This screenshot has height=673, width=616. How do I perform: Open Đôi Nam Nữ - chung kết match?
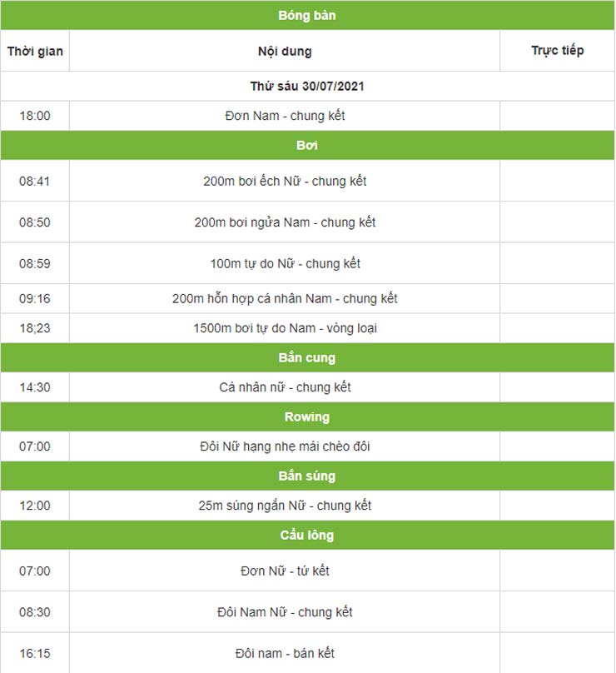click(x=285, y=612)
